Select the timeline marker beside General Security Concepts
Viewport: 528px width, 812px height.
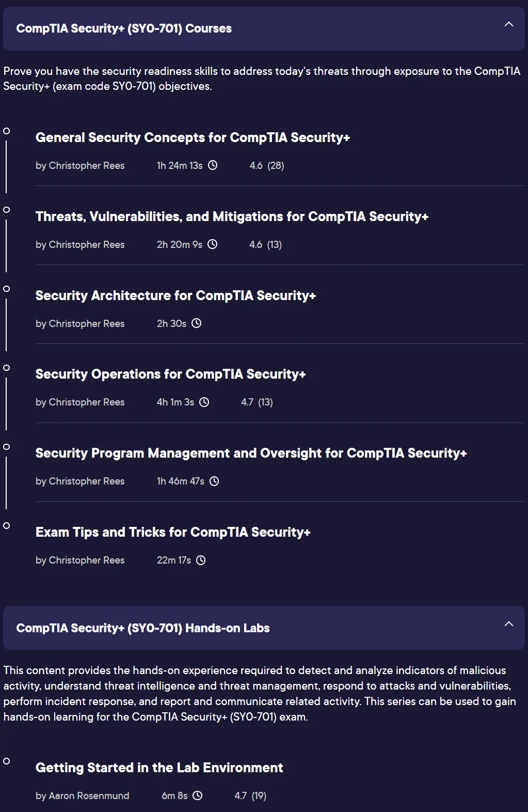(7, 131)
